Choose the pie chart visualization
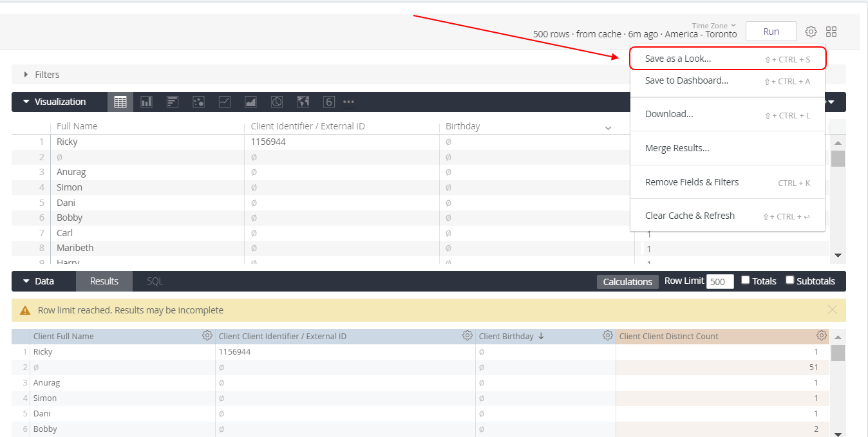This screenshot has width=868, height=437. pos(277,102)
